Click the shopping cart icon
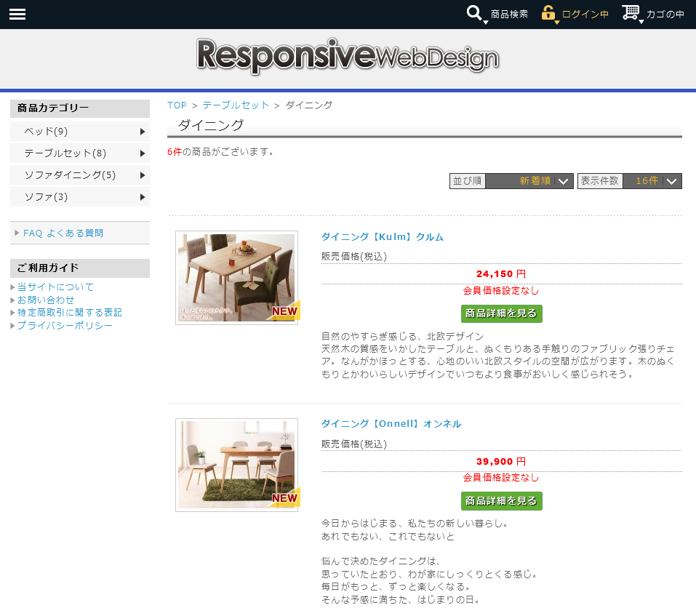The width and height of the screenshot is (696, 616). click(x=631, y=12)
